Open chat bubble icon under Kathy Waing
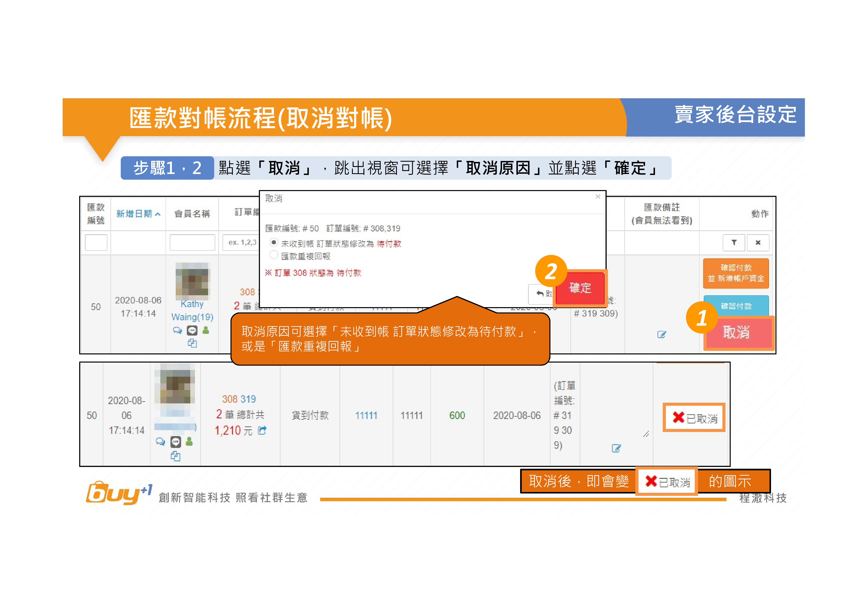Screen dimensions: 868x614 click(177, 330)
